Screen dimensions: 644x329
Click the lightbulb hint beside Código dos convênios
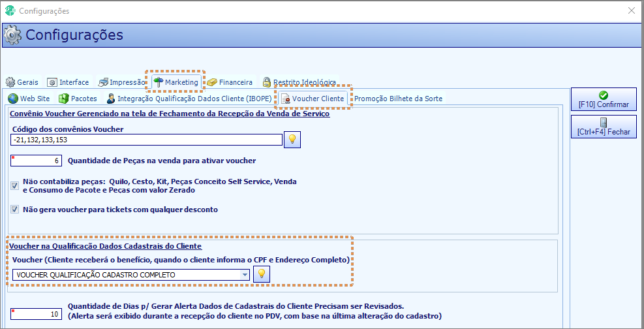coord(292,140)
